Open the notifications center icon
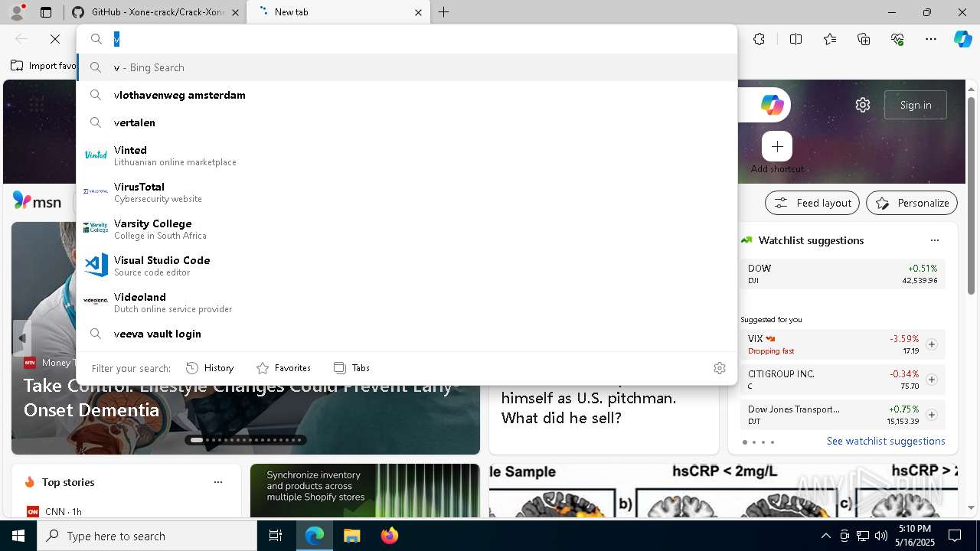 pos(955,536)
